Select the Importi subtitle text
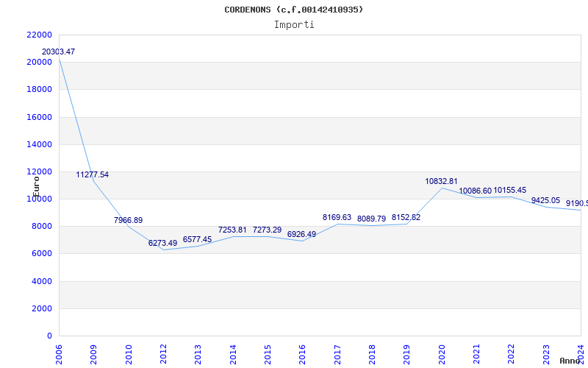The width and height of the screenshot is (588, 368). coord(294,25)
